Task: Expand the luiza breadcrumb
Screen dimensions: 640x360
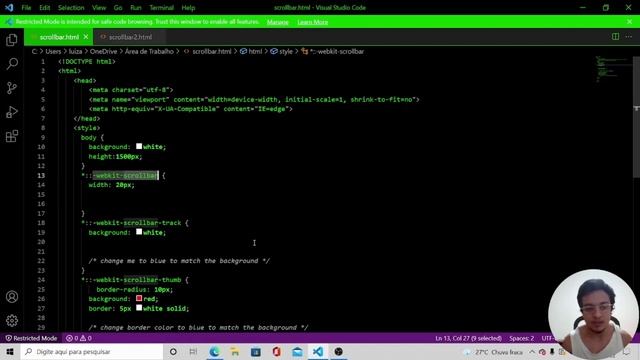Action: tap(75, 51)
